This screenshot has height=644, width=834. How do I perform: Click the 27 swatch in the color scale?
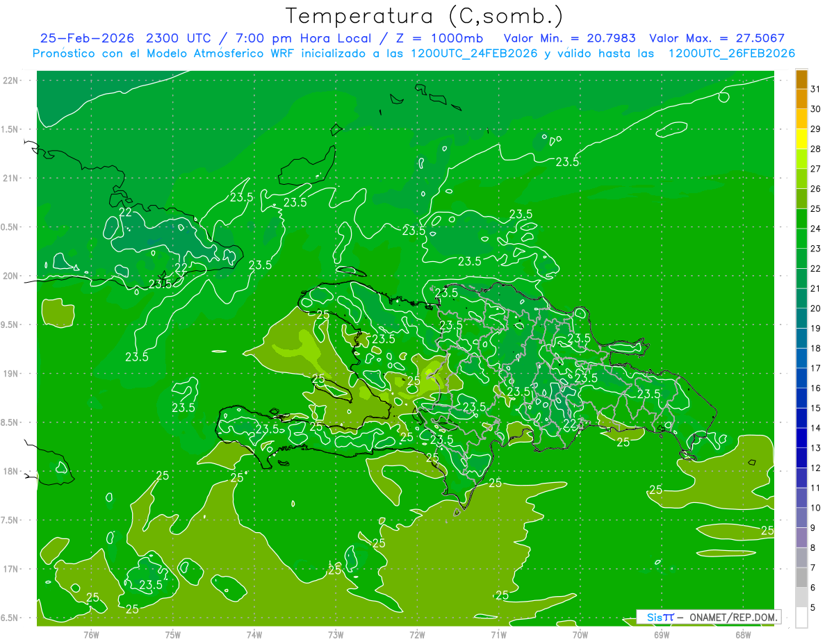point(801,159)
